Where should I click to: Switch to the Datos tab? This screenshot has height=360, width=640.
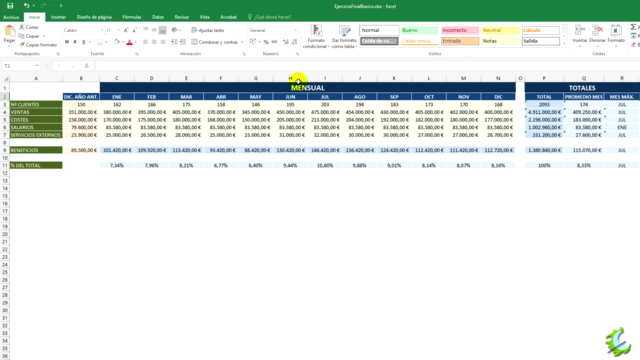(158, 17)
